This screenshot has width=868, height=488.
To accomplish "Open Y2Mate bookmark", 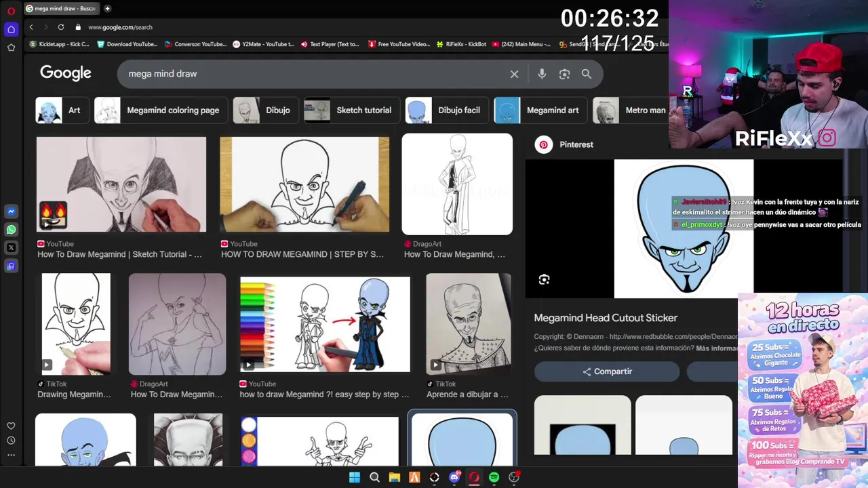I will tap(263, 44).
